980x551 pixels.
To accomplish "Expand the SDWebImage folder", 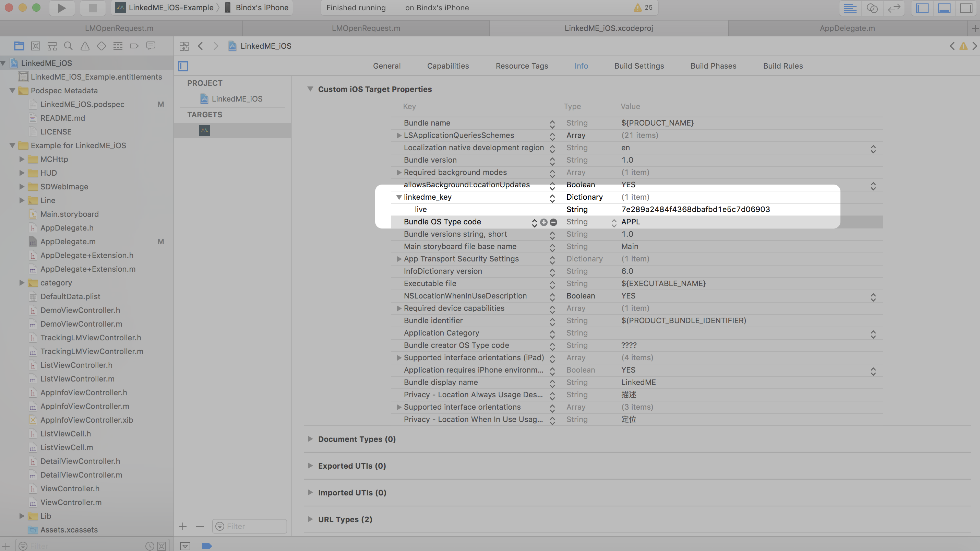I will (22, 186).
